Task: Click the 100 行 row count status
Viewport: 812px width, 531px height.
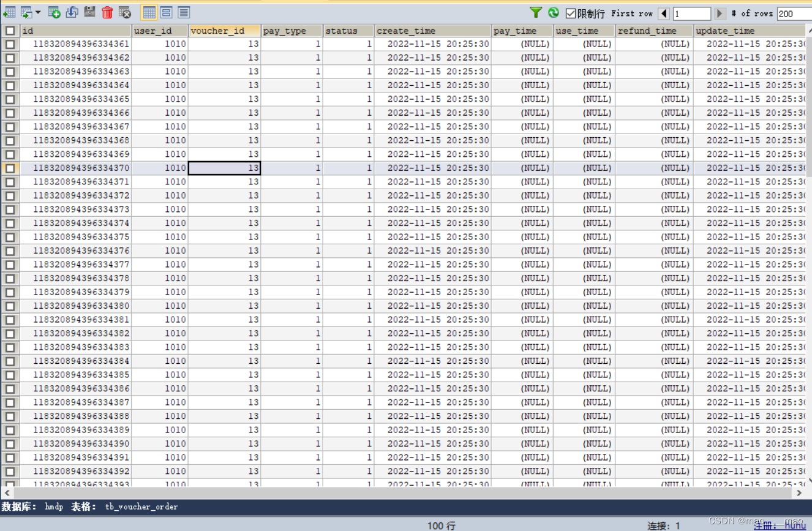Action: [x=442, y=525]
